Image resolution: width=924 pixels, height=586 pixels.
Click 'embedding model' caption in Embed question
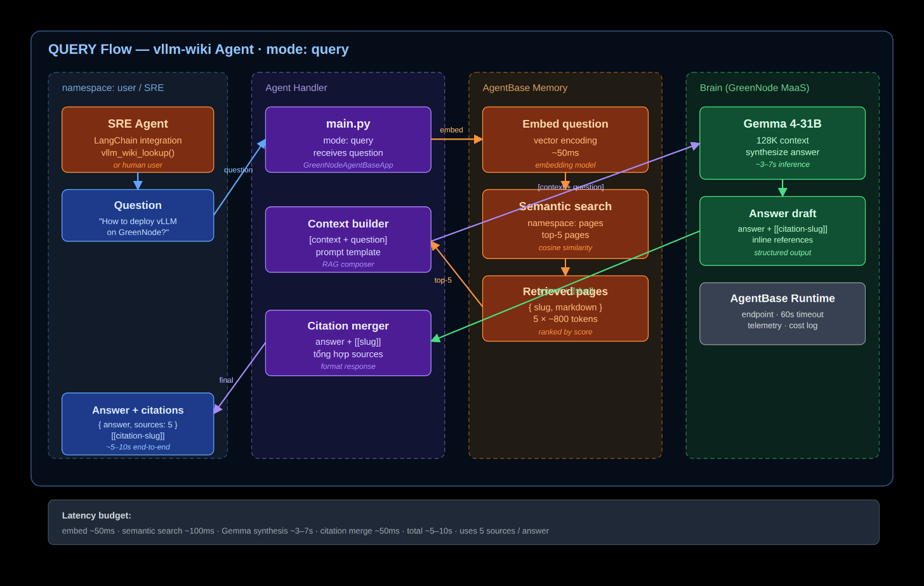coord(565,165)
